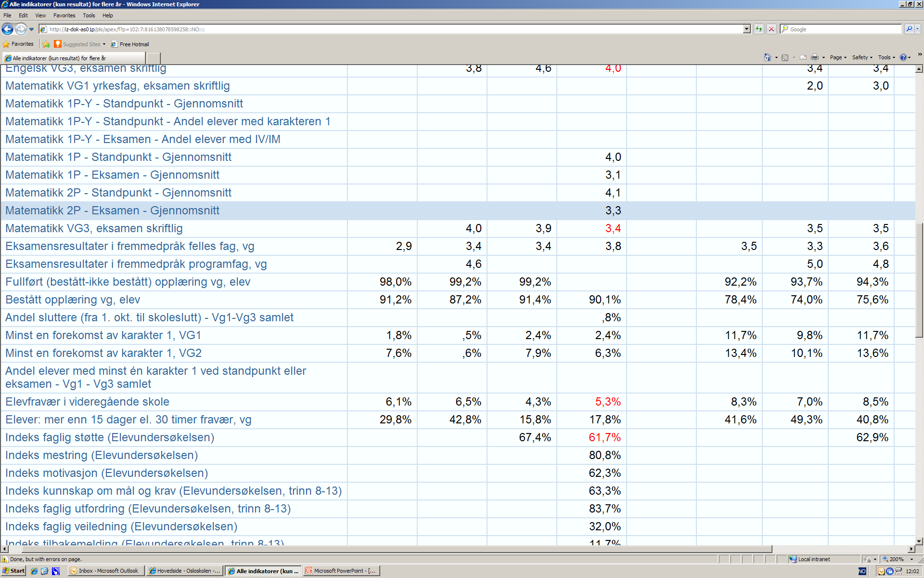Open the Help menu
This screenshot has height=578, width=924.
[x=108, y=15]
